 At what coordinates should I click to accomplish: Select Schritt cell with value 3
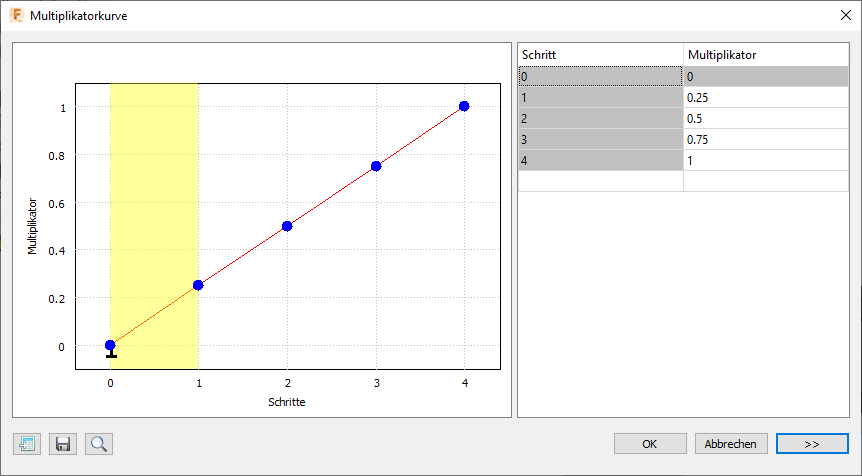601,140
